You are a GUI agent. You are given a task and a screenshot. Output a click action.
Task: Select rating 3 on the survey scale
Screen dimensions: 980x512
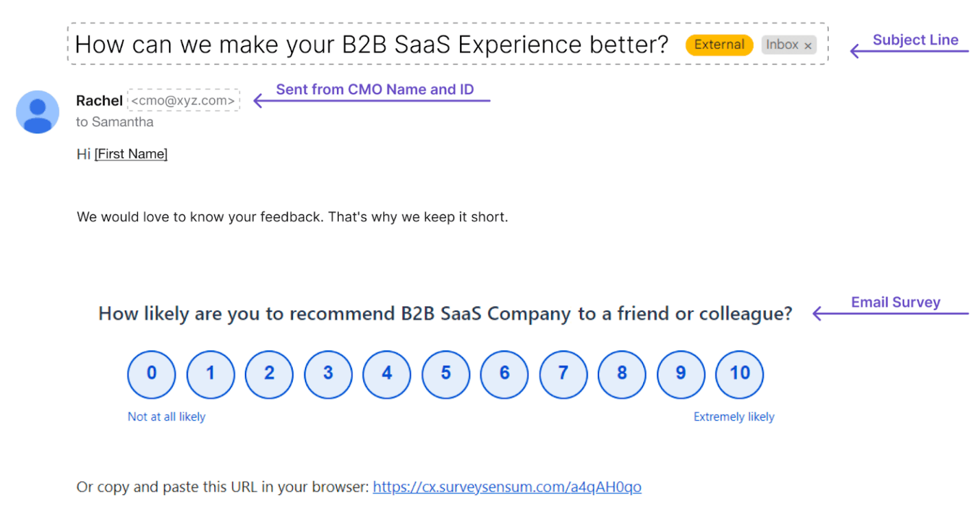(328, 374)
